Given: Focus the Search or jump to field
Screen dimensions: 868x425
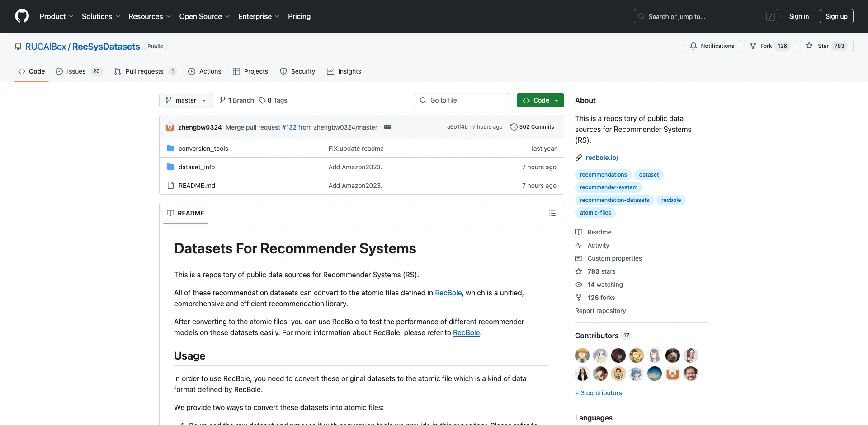Looking at the screenshot, I should point(706,16).
